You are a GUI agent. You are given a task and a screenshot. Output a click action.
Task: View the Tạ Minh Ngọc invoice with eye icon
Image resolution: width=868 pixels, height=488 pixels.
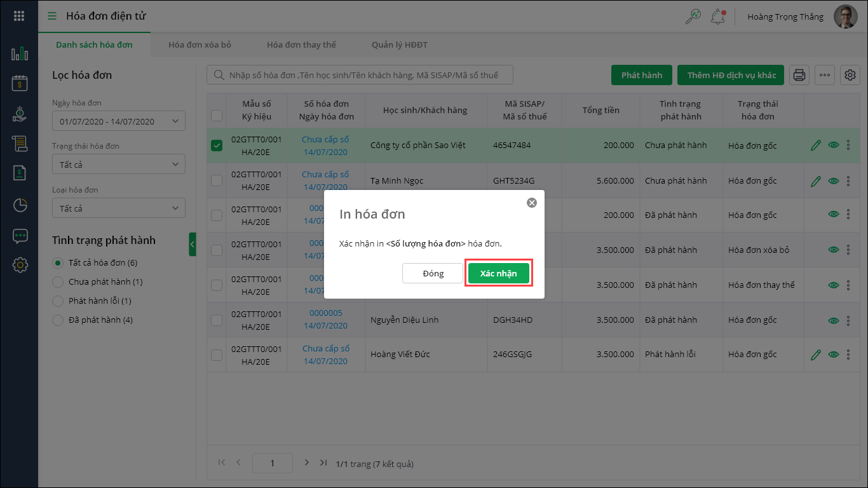point(834,181)
